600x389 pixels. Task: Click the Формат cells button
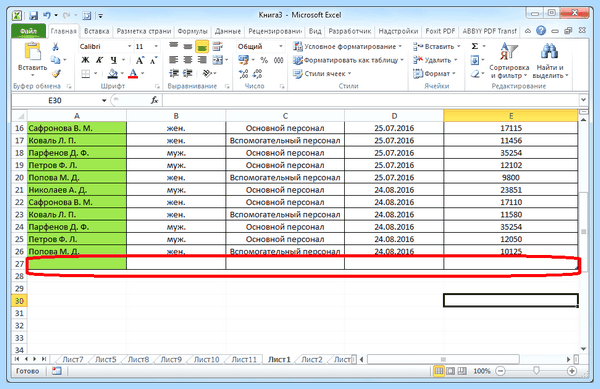(434, 73)
